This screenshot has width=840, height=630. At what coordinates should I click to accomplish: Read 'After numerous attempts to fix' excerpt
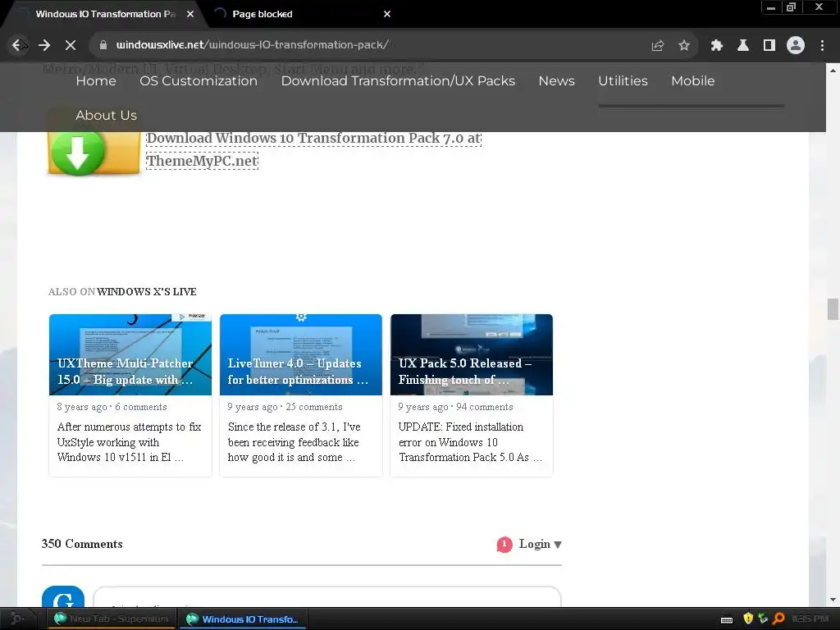129,442
